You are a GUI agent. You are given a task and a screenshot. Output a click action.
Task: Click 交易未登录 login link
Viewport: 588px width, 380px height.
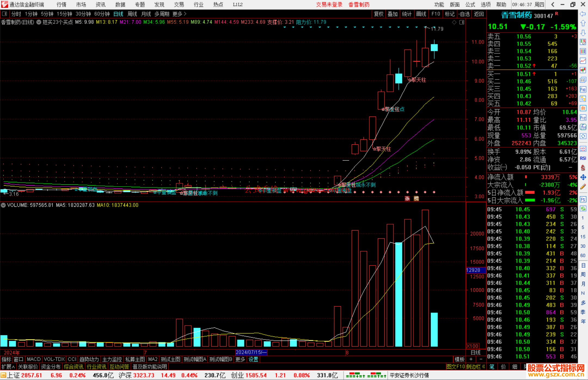pos(329,4)
